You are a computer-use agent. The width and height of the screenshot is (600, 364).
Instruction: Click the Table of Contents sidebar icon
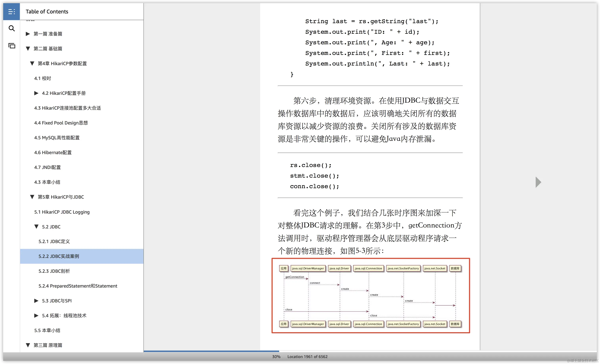(12, 11)
